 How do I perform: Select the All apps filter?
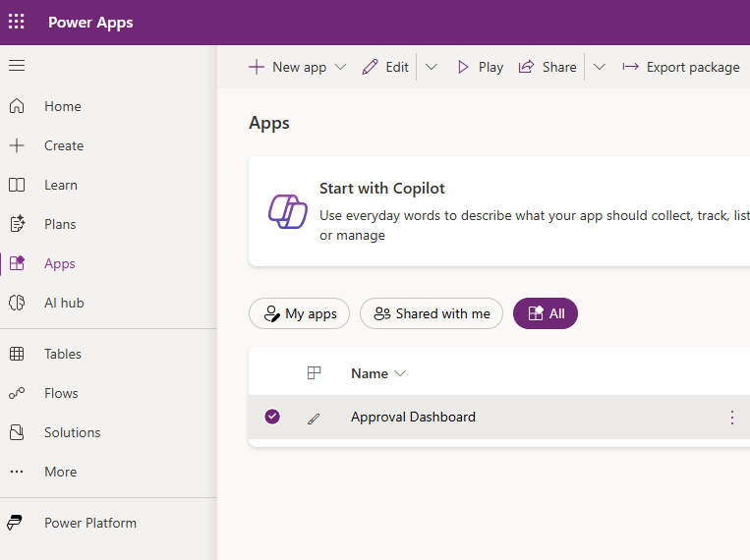546,313
